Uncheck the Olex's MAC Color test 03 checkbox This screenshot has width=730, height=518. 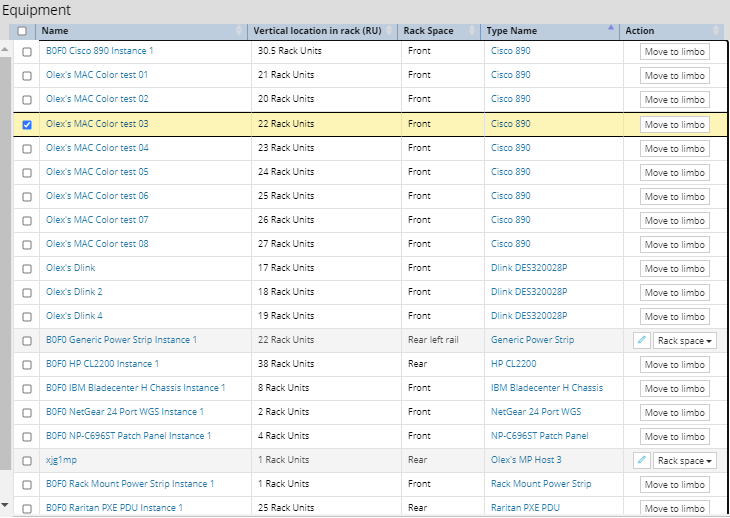(27, 125)
